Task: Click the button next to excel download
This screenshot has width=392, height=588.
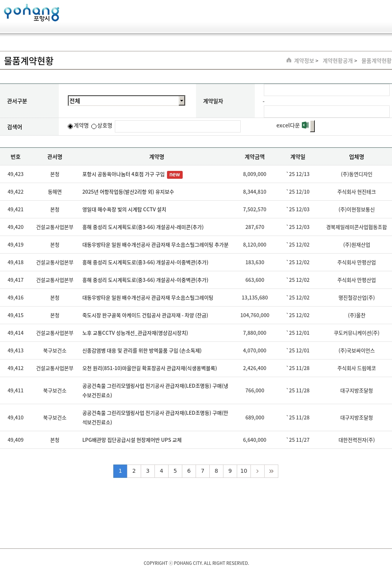Action: point(312,126)
